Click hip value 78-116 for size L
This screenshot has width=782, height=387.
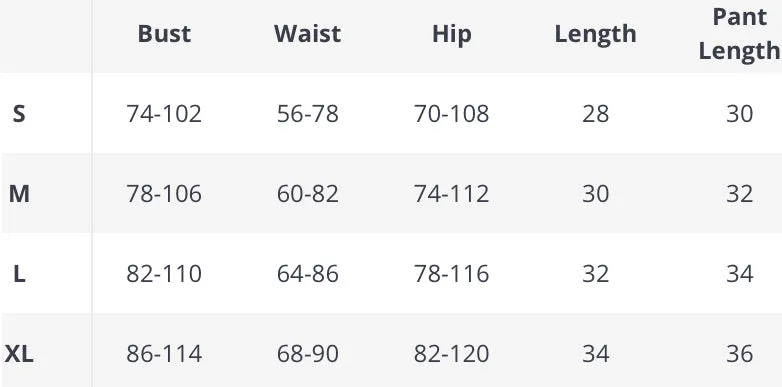tap(451, 274)
